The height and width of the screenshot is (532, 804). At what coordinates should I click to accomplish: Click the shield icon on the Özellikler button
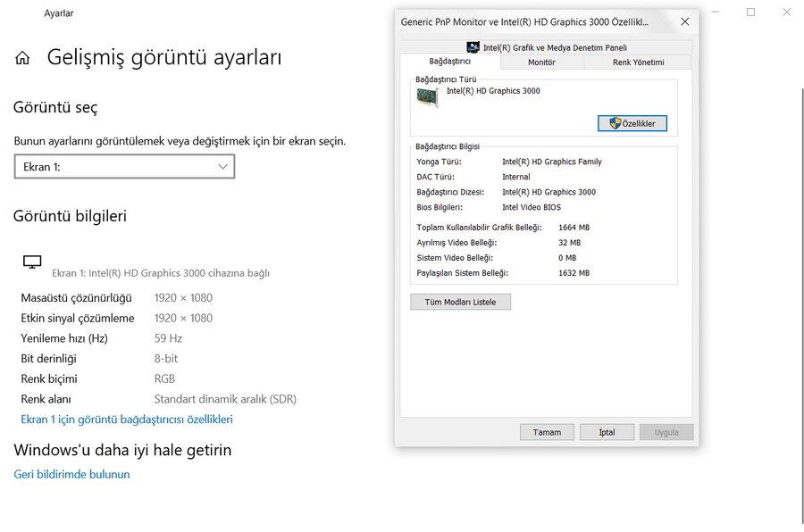click(x=615, y=123)
